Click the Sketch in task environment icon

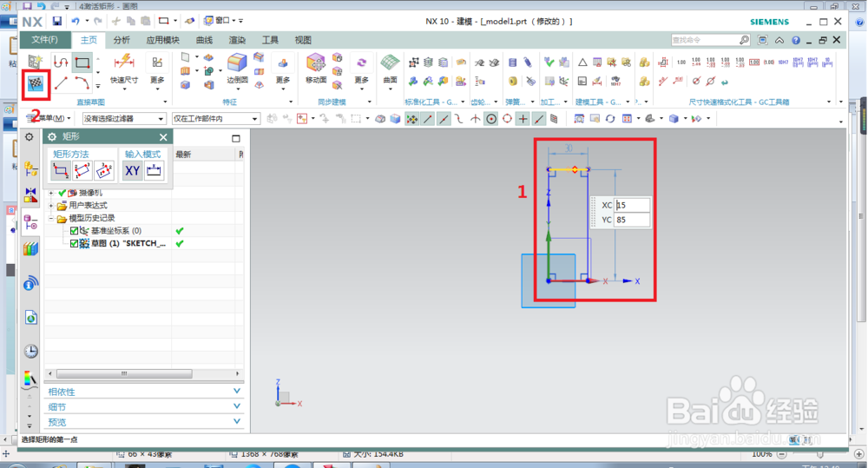pos(36,62)
